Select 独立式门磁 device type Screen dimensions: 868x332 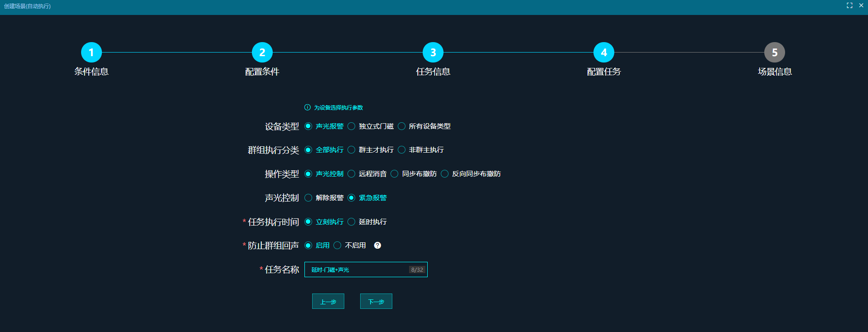pyautogui.click(x=352, y=126)
